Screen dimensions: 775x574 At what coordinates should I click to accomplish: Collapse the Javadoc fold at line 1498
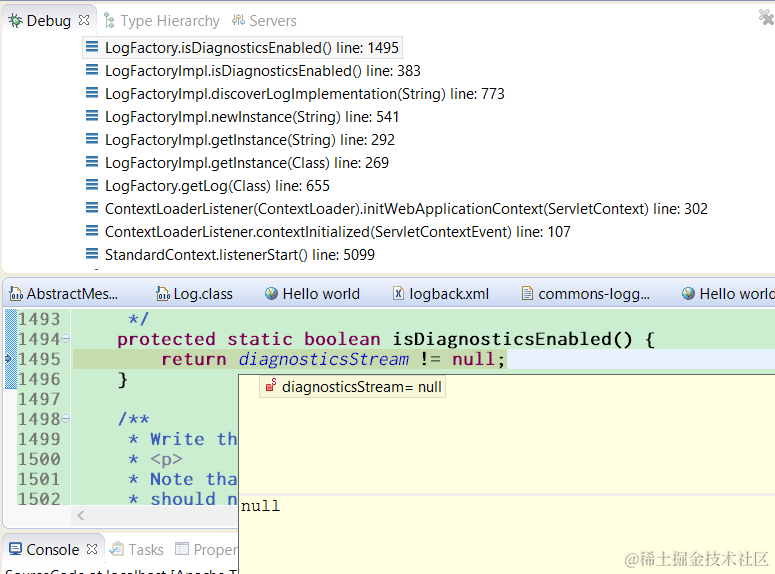(x=66, y=419)
